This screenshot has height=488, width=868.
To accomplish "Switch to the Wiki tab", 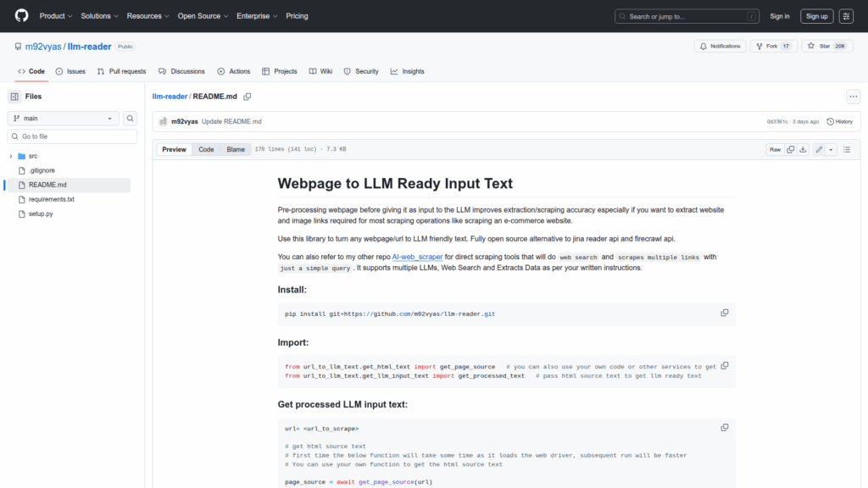I will [x=320, y=71].
